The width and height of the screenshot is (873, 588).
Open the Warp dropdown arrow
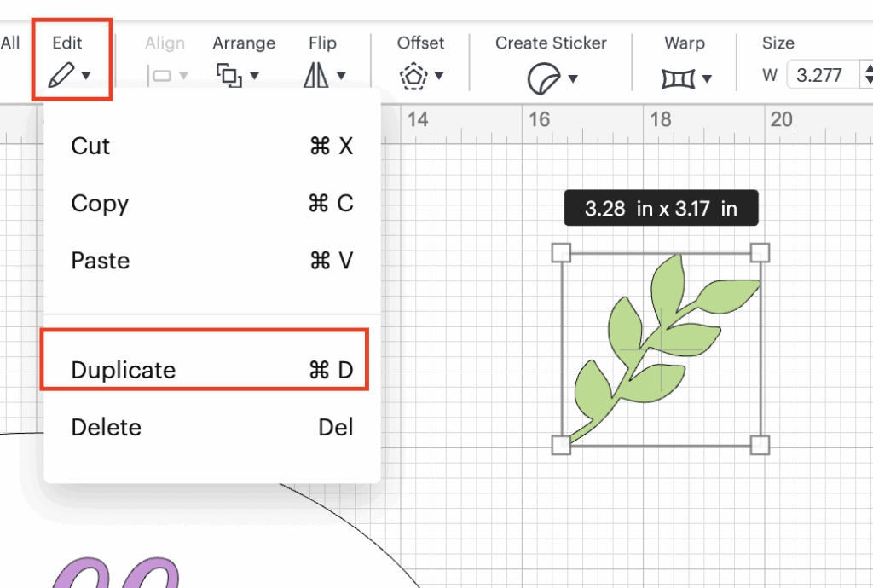(707, 79)
